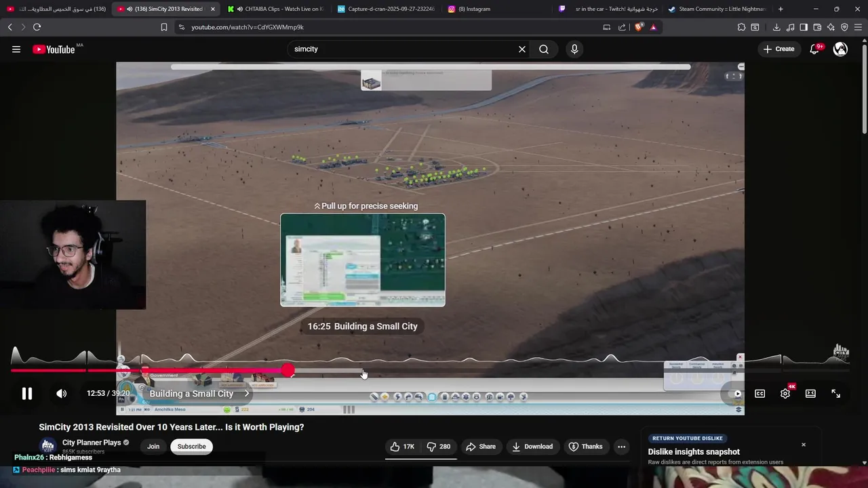Close the Dislike insights snapshot panel
Viewport: 868px width, 488px height.
coord(804,445)
